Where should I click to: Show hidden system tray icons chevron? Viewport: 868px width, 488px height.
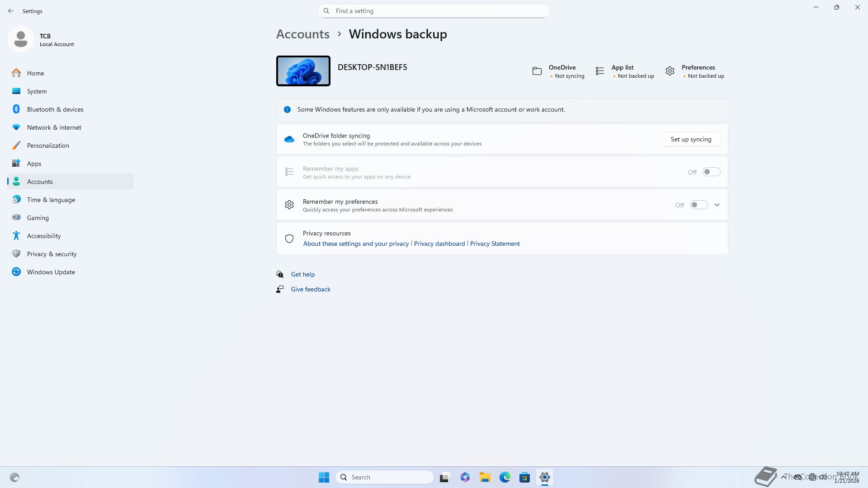pyautogui.click(x=783, y=477)
